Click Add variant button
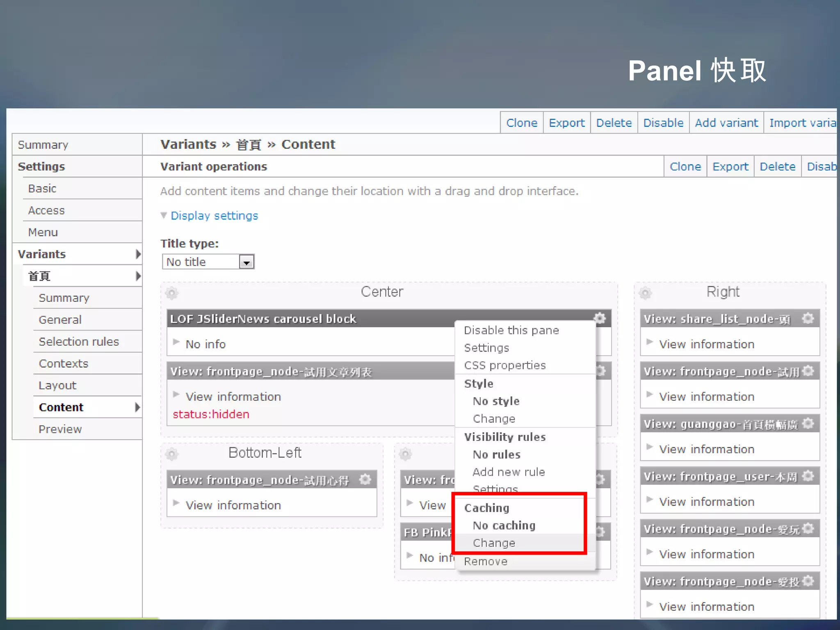This screenshot has height=630, width=840. (x=726, y=123)
